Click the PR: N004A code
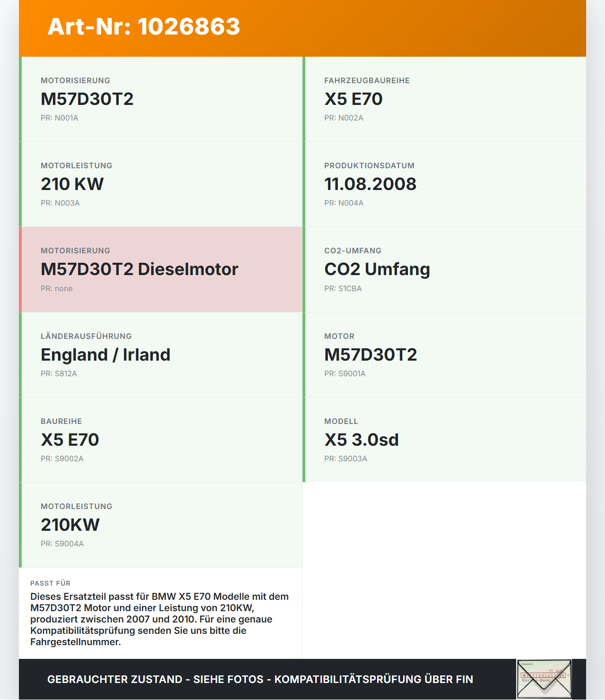The height and width of the screenshot is (700, 605). click(x=344, y=203)
